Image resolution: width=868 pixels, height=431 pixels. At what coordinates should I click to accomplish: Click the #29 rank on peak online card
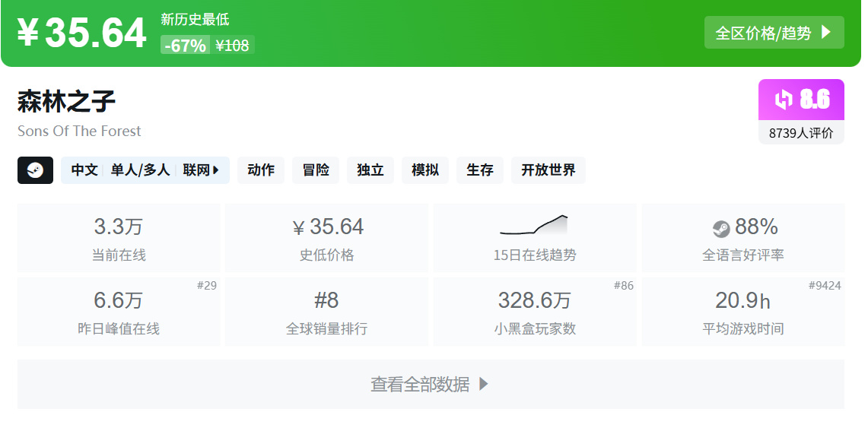point(206,286)
